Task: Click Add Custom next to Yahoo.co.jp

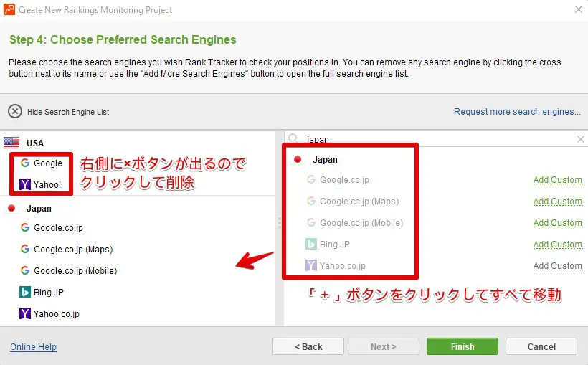Action: (x=557, y=266)
